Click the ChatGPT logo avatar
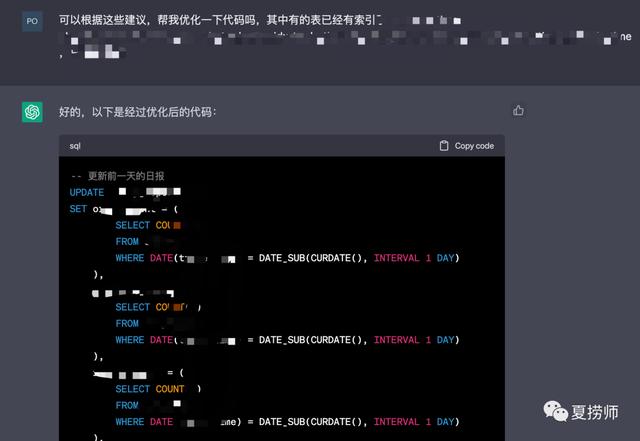 click(32, 112)
